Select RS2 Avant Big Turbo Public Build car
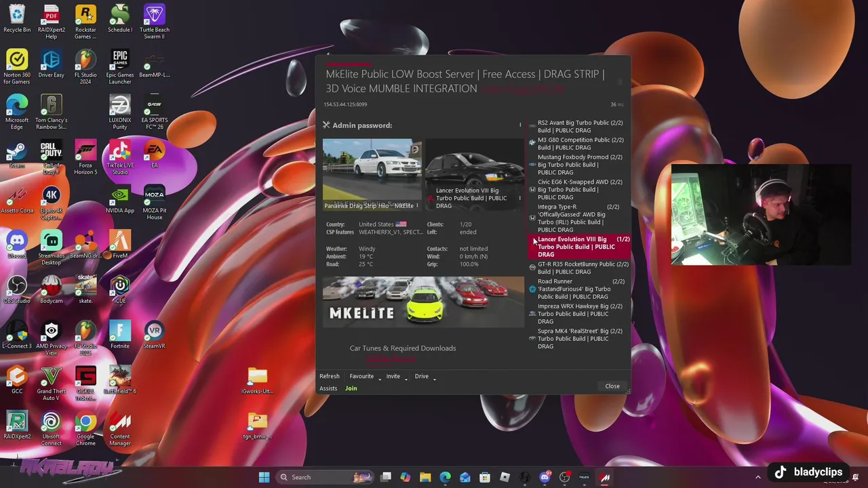This screenshot has height=488, width=868. 578,127
